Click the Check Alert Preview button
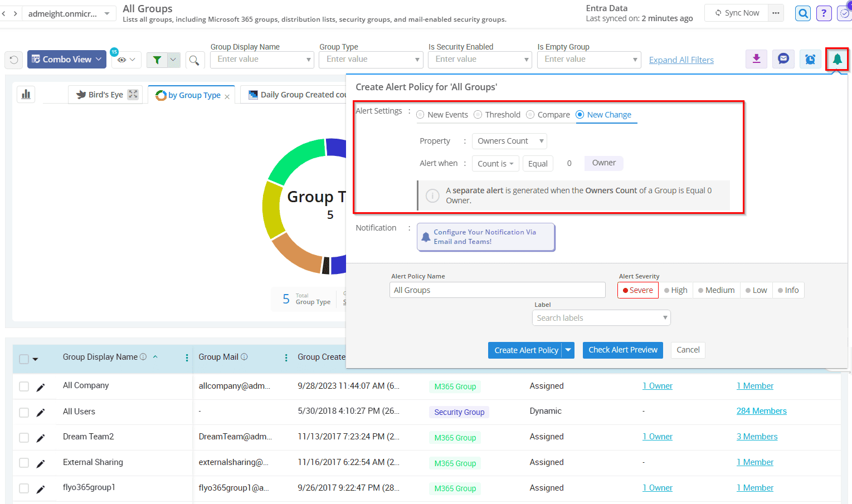Viewport: 852px width, 504px height. pos(622,350)
